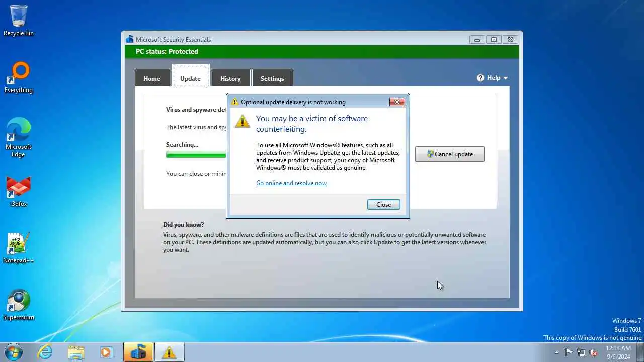Click the 'Searching...' status text

[182, 145]
